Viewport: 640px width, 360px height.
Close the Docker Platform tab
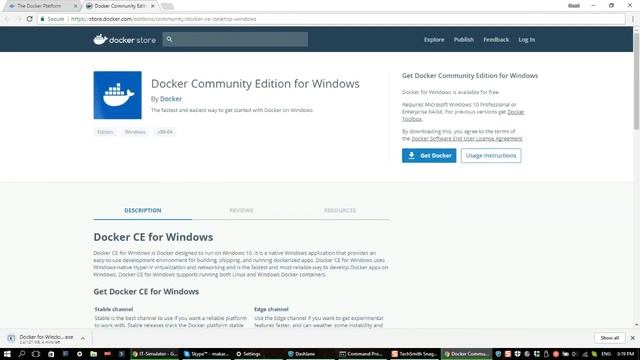coord(76,6)
